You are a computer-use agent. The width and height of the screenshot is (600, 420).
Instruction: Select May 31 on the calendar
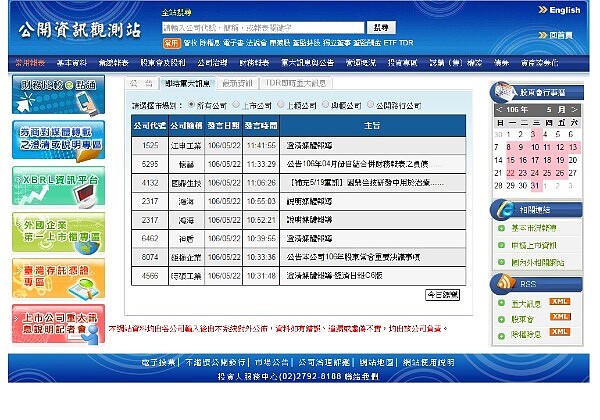click(535, 186)
